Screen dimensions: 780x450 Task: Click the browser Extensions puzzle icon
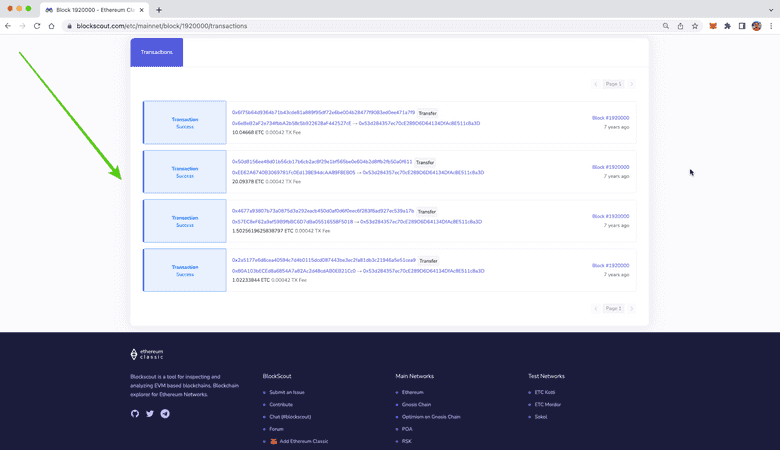point(727,26)
